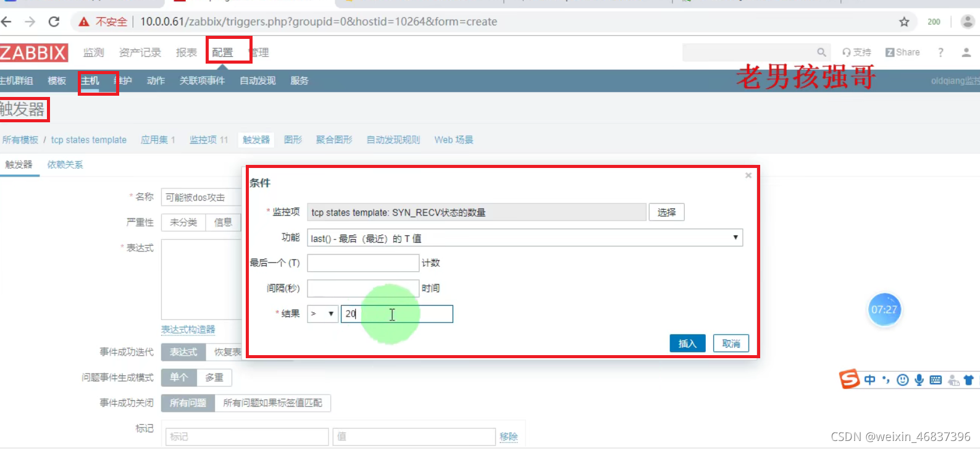Bookmark page with the star icon
Screen dimensions: 980x449
coord(904,22)
